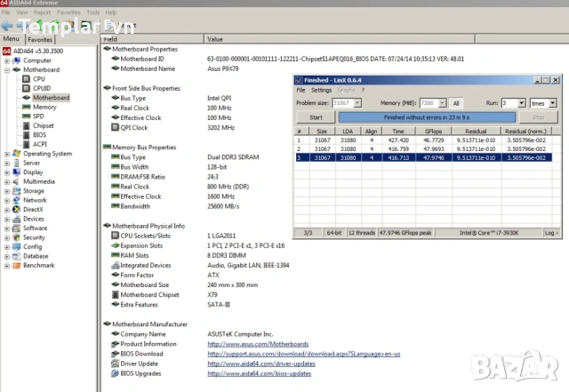569x392 pixels.
Task: Open the File menu in LinX
Action: pos(301,90)
